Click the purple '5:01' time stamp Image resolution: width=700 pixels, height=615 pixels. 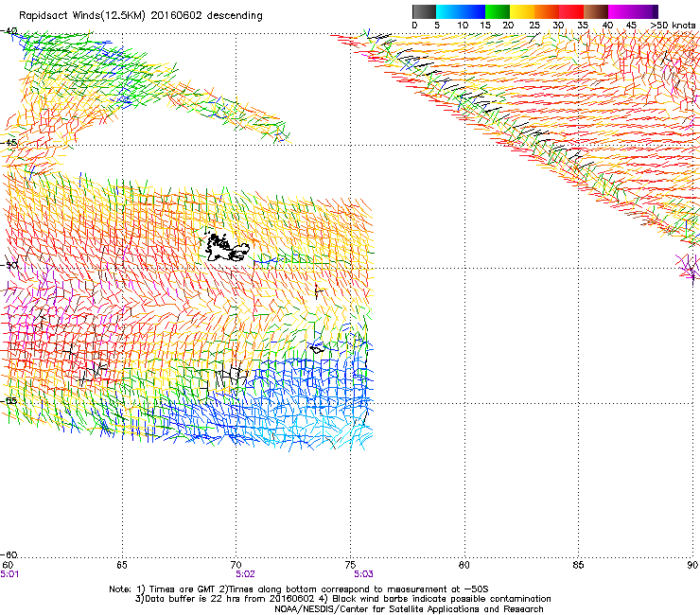(9, 574)
